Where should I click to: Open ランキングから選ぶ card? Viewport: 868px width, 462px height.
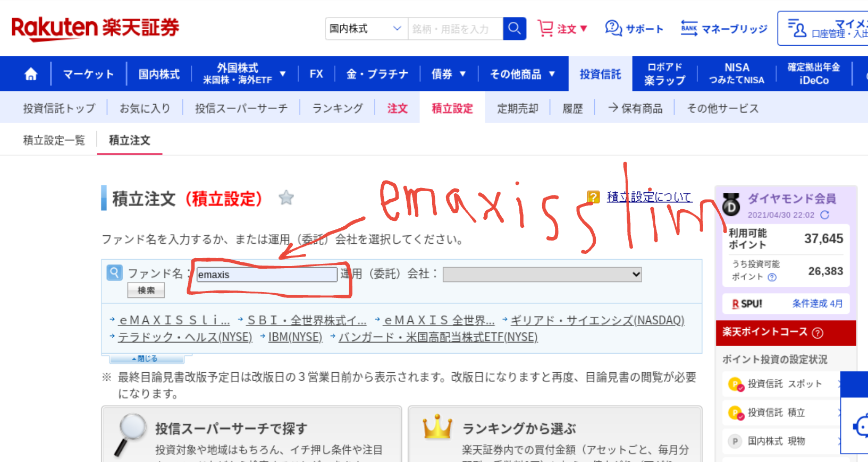[x=555, y=434]
